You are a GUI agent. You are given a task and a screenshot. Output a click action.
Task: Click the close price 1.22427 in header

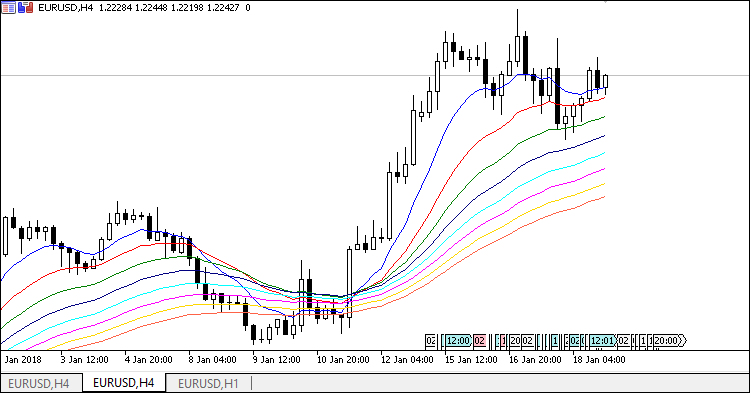[223, 8]
